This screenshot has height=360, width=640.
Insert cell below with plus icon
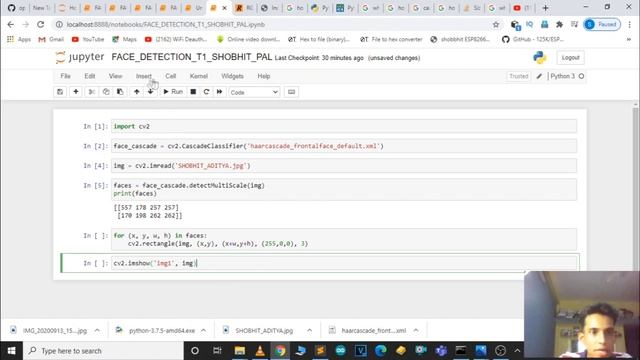pos(76,92)
